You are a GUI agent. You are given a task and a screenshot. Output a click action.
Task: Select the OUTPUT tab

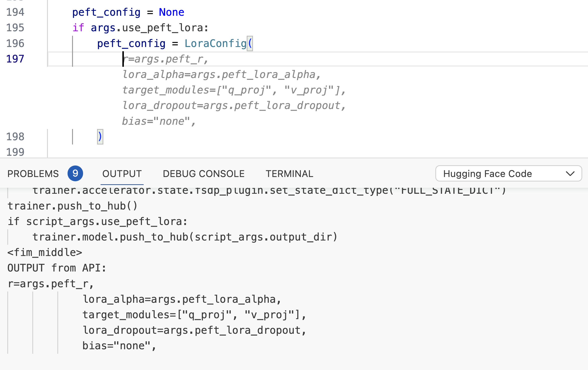[x=122, y=173]
